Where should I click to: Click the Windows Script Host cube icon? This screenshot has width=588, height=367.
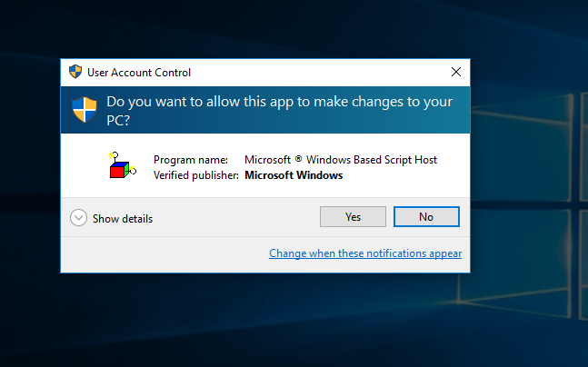point(123,165)
